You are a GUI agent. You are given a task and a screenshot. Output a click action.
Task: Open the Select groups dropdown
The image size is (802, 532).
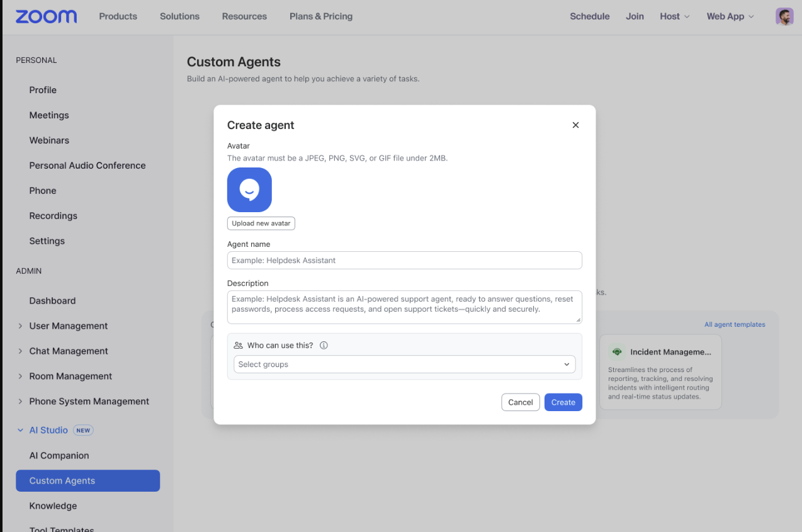(404, 364)
